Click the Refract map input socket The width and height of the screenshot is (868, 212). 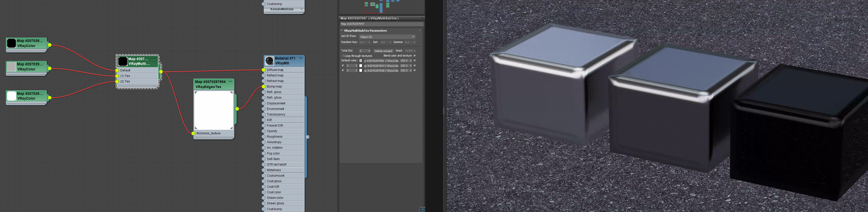pyautogui.click(x=264, y=81)
